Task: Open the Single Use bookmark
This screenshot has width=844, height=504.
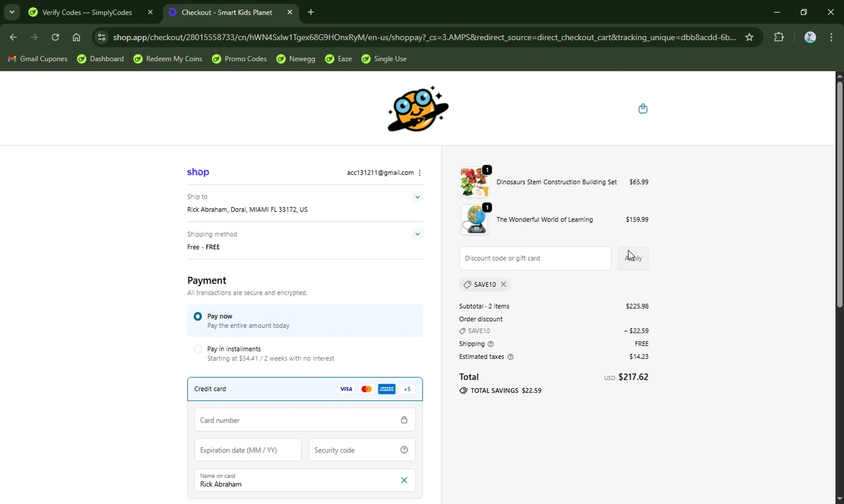Action: click(x=384, y=58)
